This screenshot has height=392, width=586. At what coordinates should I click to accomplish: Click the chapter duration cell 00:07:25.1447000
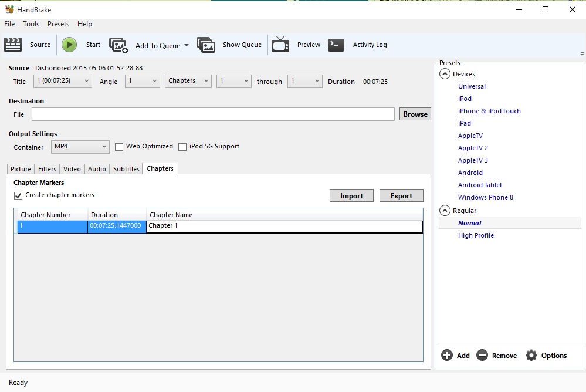(117, 227)
